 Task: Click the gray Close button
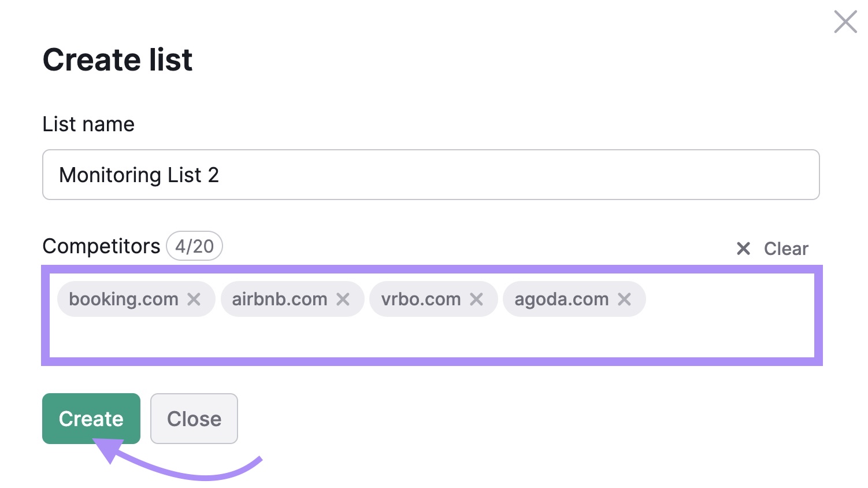click(194, 419)
